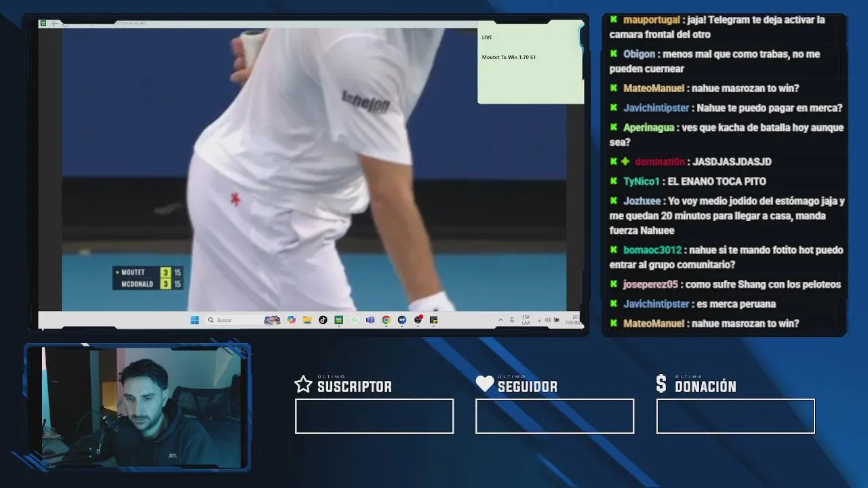Expand the hidden system tray icons

coord(500,320)
